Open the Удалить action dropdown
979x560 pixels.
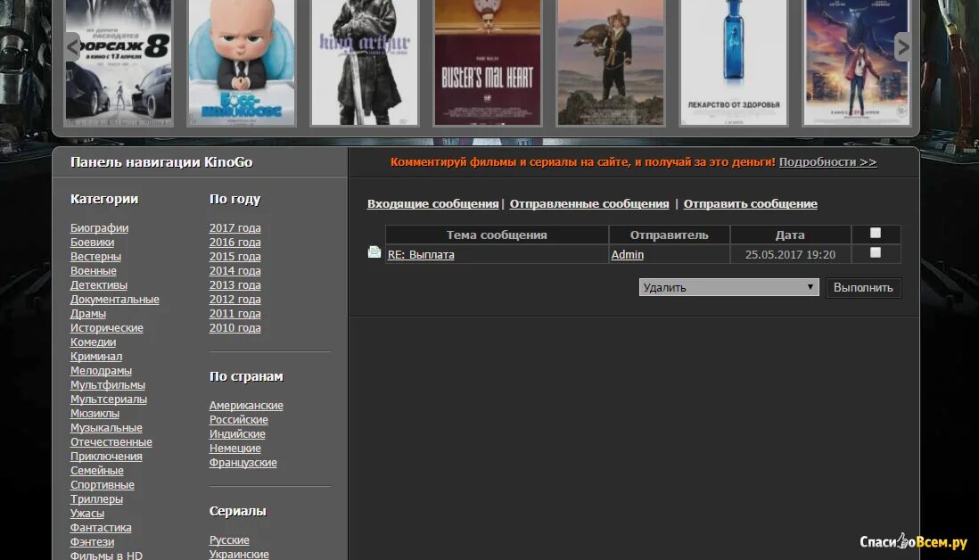point(728,287)
